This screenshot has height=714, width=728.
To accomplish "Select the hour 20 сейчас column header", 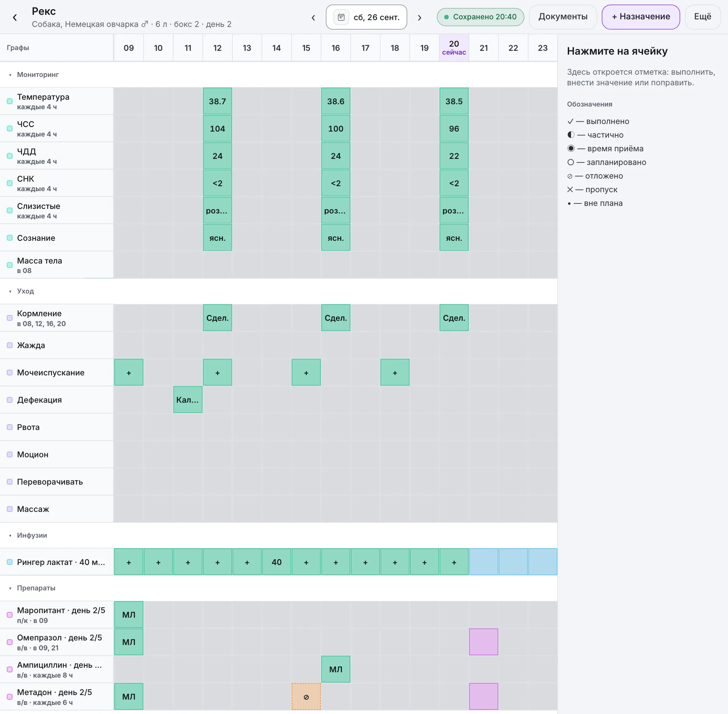I will pos(454,48).
